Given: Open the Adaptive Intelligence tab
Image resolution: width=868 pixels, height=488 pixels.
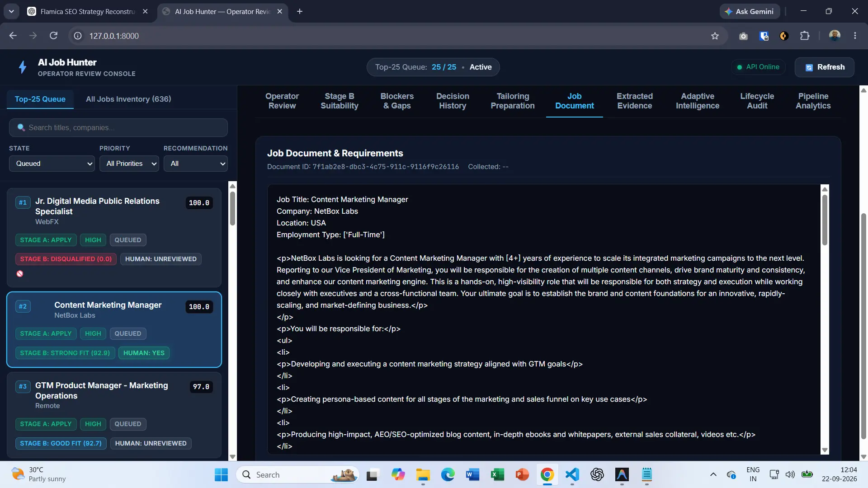Looking at the screenshot, I should (x=698, y=101).
